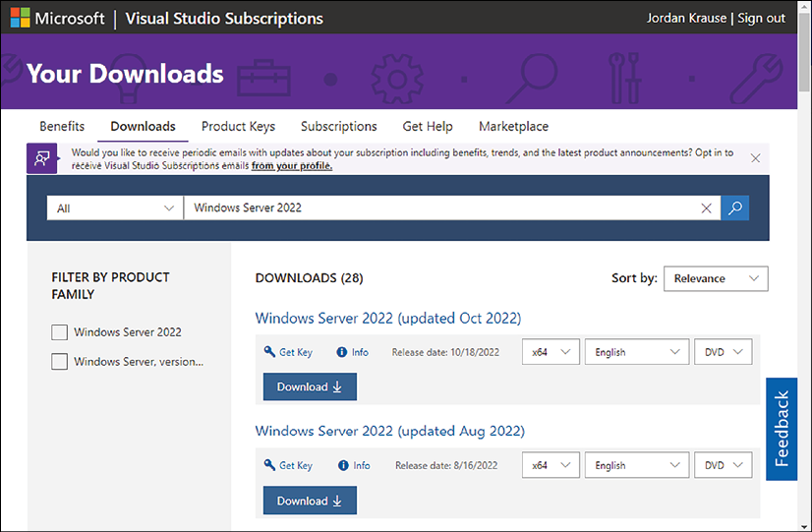Select the Downloads tab
The height and width of the screenshot is (532, 812).
click(143, 127)
